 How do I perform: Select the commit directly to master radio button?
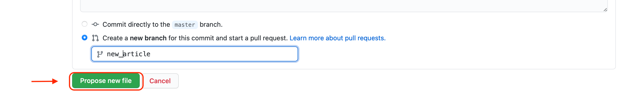[85, 24]
